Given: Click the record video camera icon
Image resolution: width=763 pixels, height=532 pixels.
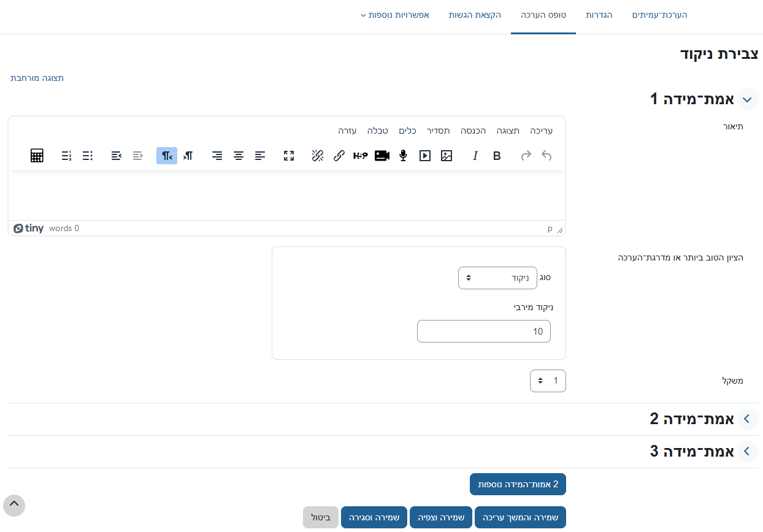Looking at the screenshot, I should click(x=382, y=156).
